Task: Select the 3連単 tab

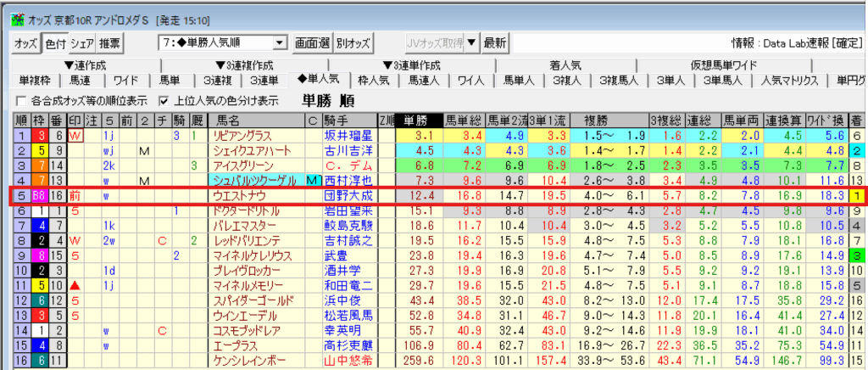Action: (x=264, y=81)
